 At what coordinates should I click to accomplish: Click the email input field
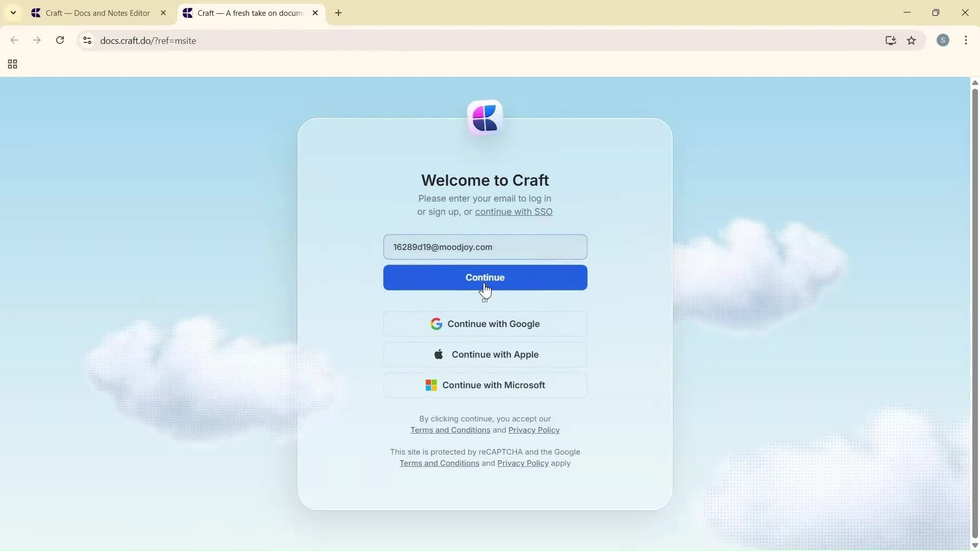click(x=484, y=247)
